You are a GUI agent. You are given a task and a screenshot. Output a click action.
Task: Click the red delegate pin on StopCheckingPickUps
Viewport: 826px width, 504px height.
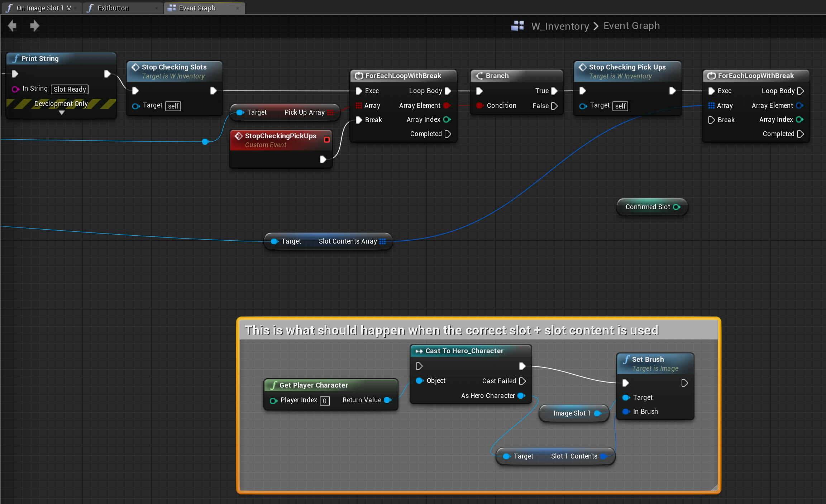coord(326,140)
